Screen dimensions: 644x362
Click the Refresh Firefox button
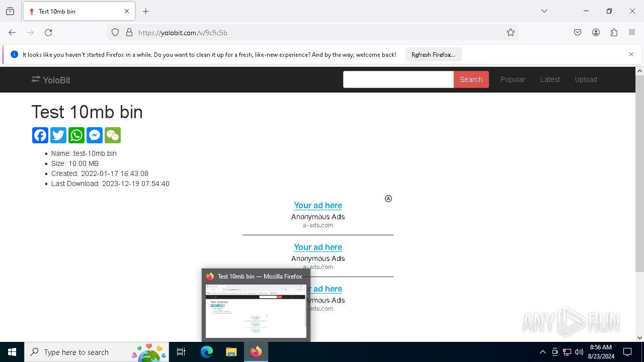(x=433, y=54)
